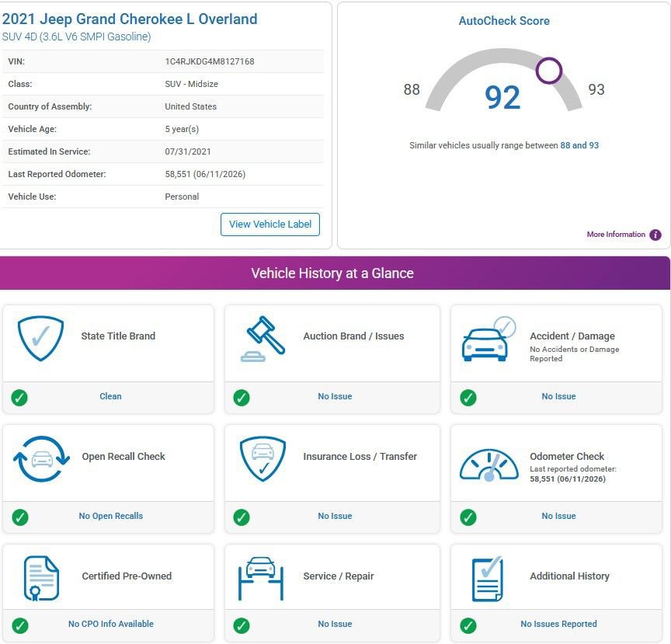
Task: Click the Vehicle Age 5 year(s) value
Action: tap(182, 129)
